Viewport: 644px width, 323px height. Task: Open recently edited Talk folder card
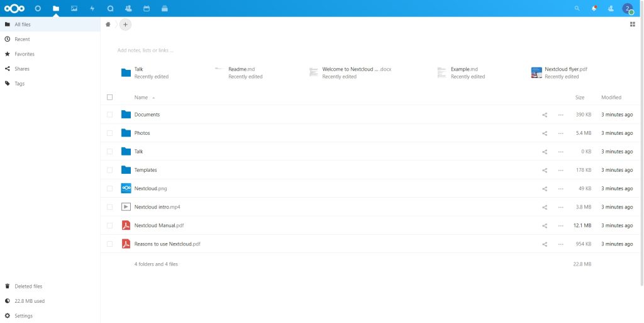tap(145, 73)
